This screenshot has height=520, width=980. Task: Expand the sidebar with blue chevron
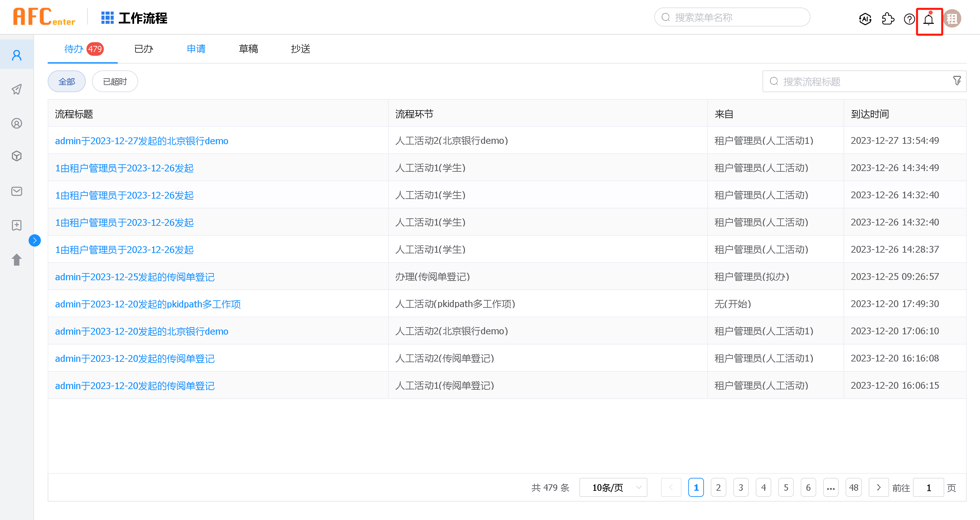tap(35, 240)
